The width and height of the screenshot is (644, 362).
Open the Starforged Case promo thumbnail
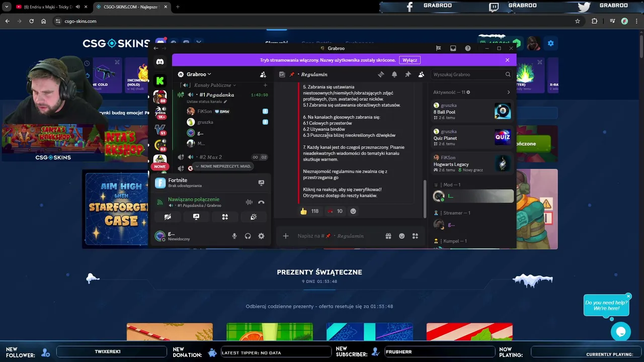pyautogui.click(x=117, y=209)
